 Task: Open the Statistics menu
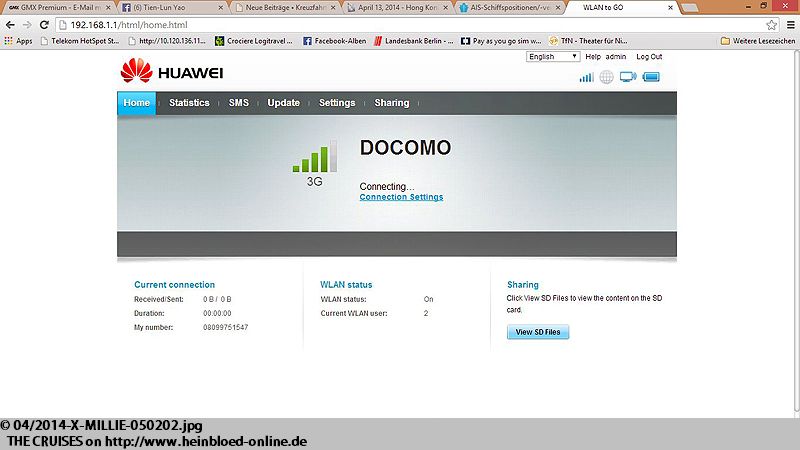click(x=189, y=103)
